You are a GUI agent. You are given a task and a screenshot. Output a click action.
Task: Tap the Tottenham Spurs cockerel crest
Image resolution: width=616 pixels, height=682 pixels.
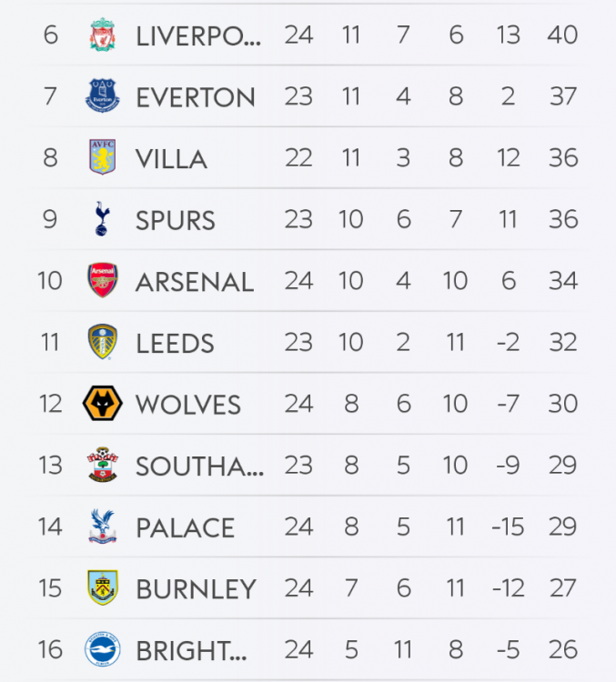pyautogui.click(x=103, y=219)
